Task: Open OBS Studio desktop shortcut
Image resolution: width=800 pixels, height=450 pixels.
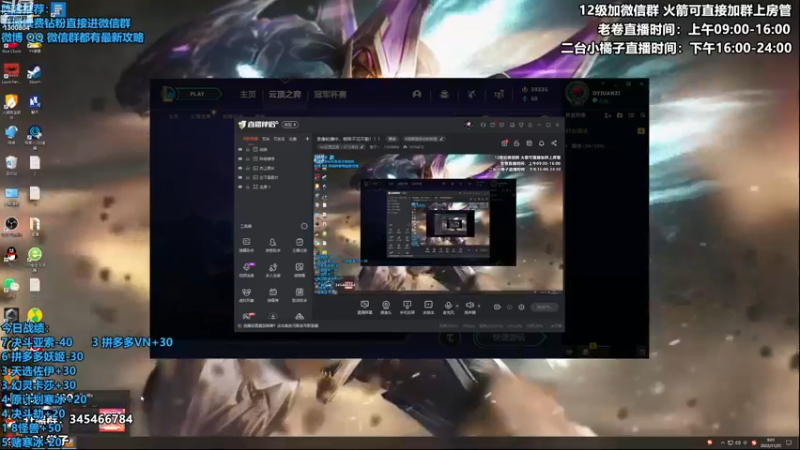Action: click(11, 226)
